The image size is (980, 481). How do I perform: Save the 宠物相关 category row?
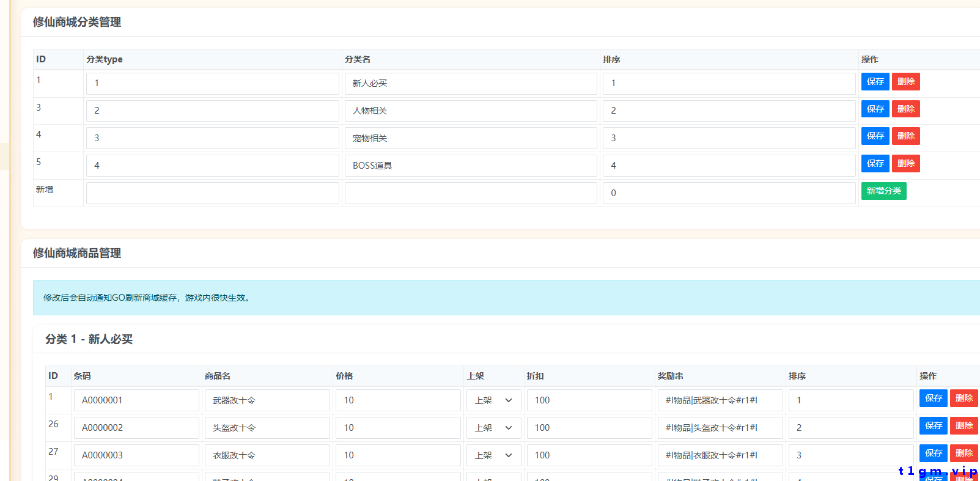pos(875,136)
